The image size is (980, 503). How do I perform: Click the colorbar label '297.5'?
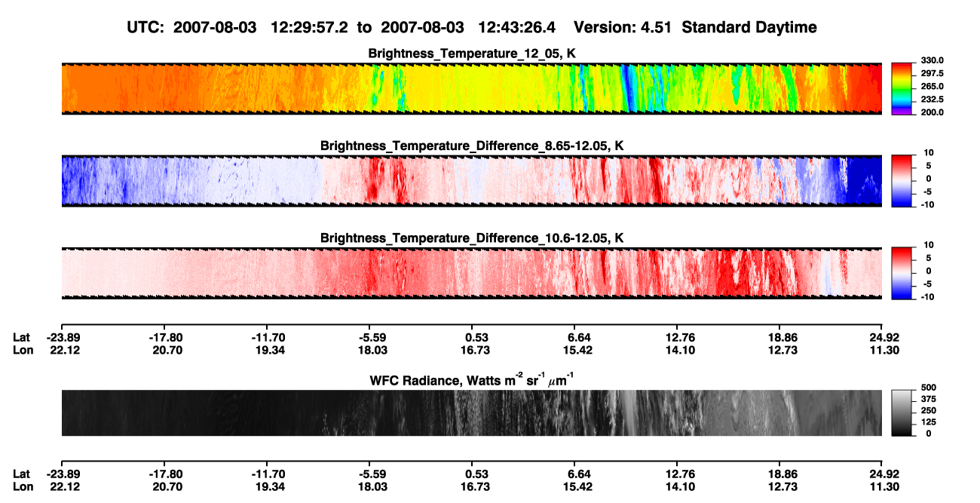[932, 74]
